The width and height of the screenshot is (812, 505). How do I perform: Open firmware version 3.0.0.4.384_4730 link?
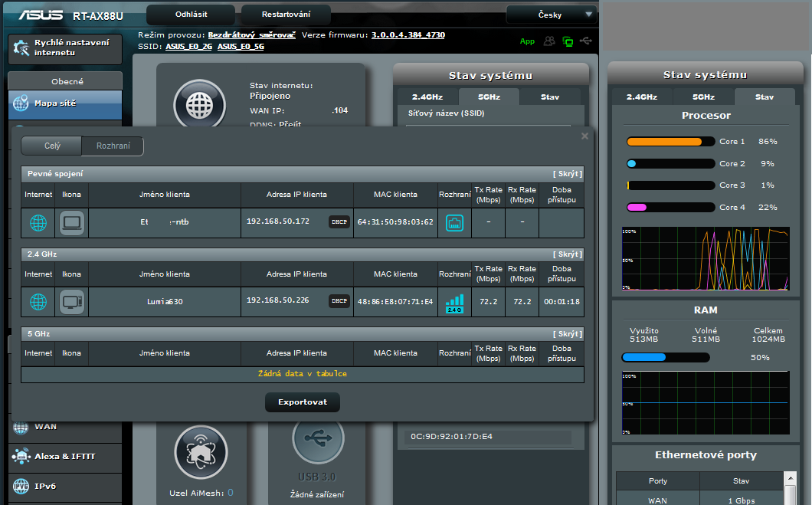click(x=408, y=35)
